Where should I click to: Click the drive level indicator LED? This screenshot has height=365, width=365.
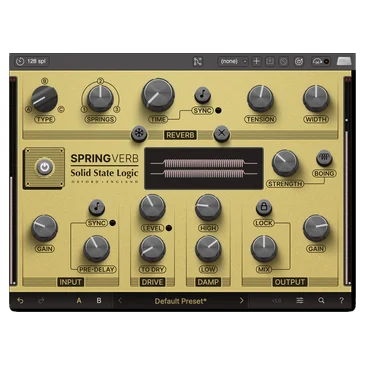click(169, 228)
